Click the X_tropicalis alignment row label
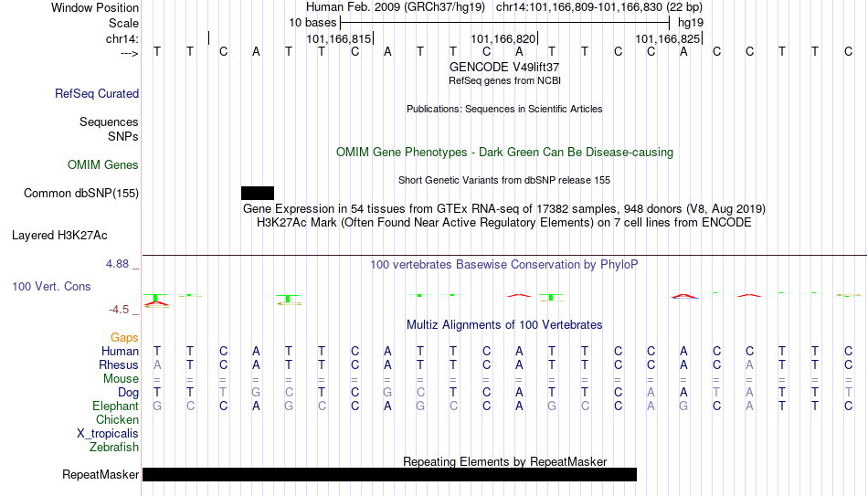This screenshot has width=868, height=496. (x=108, y=434)
